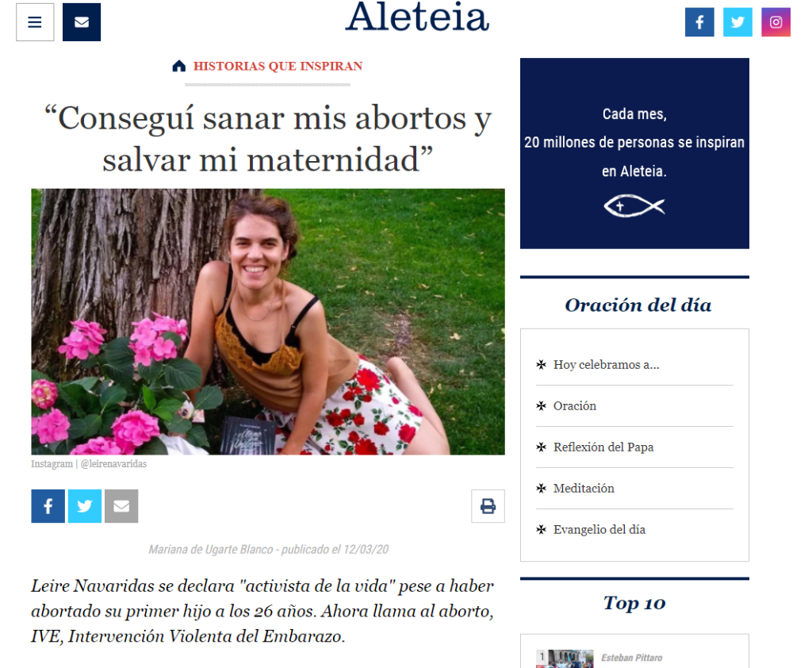Open Aleteia's Facebook page from header

699,22
